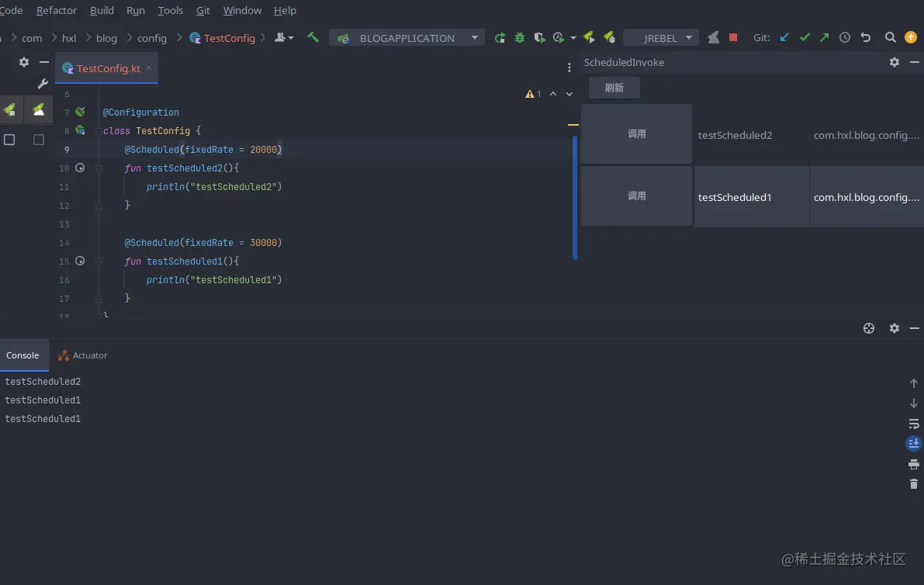Click scheduled gutter icon at line 10

coord(80,168)
